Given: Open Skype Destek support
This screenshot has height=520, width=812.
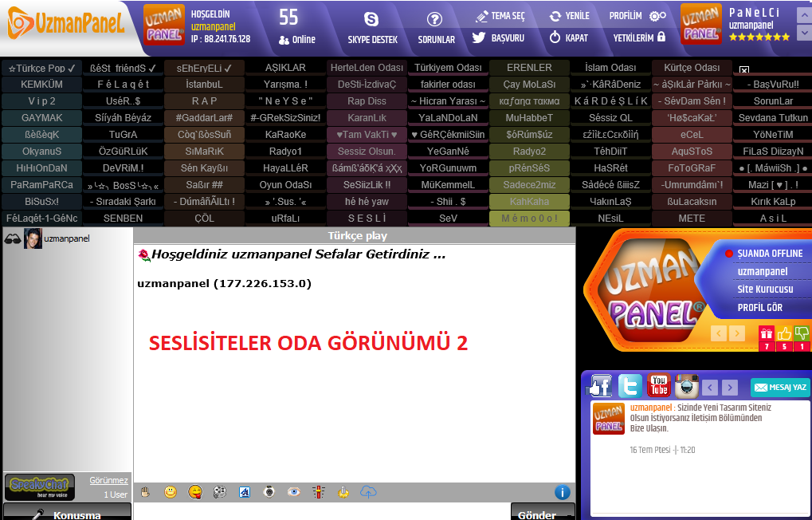Looking at the screenshot, I should 372,28.
